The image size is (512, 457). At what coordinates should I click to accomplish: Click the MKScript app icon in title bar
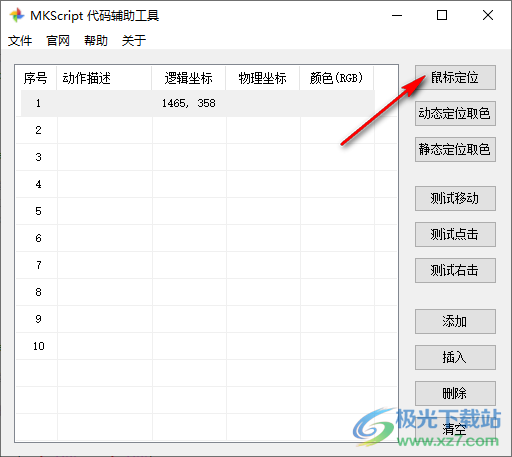point(17,15)
